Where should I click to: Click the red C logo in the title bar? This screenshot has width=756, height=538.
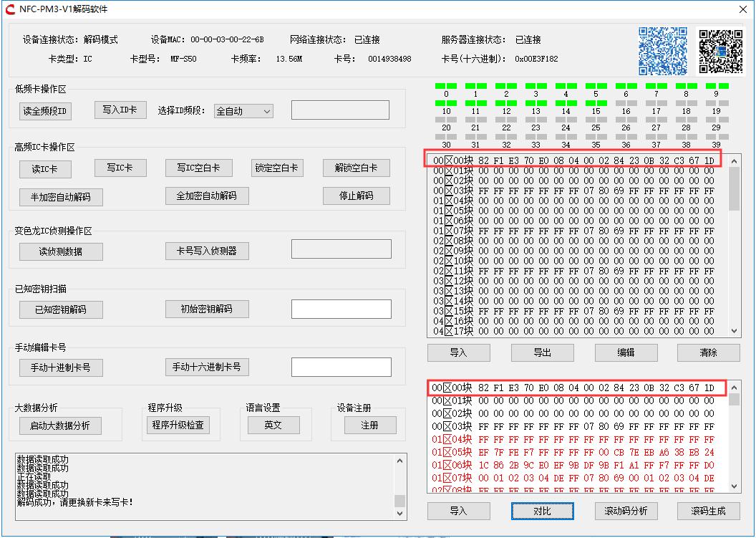10,10
